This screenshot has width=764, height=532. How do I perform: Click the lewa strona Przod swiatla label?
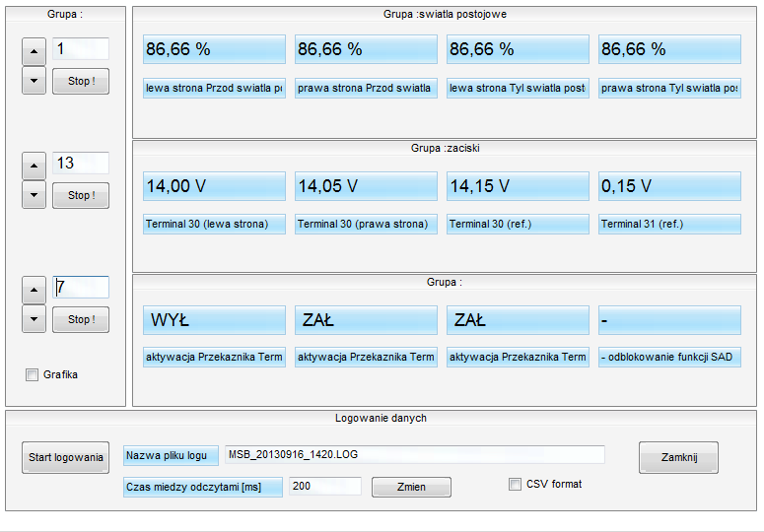pos(214,88)
